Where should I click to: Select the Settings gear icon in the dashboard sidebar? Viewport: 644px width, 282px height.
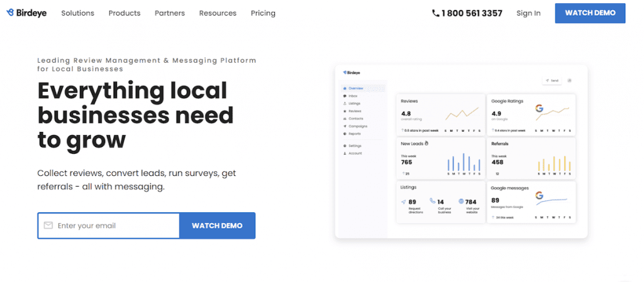point(345,146)
